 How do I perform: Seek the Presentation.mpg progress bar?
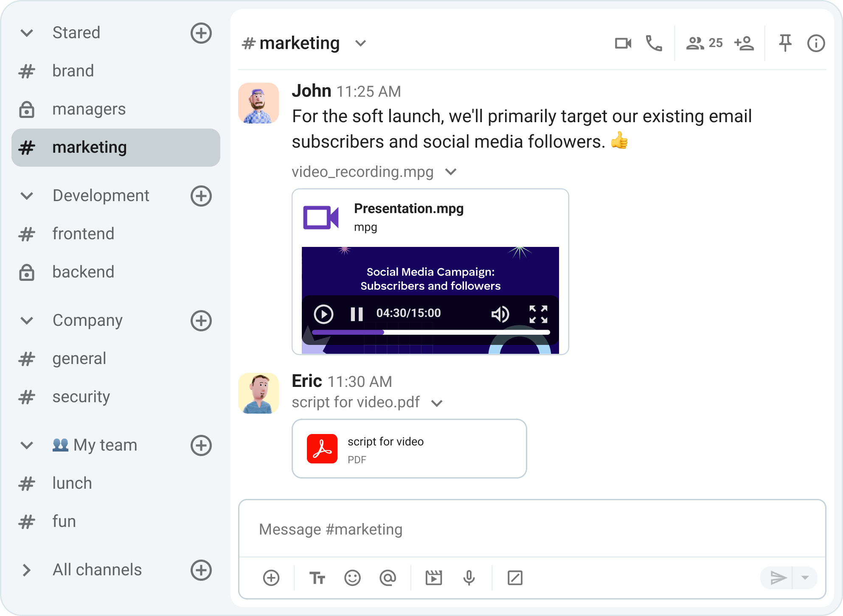(x=430, y=332)
